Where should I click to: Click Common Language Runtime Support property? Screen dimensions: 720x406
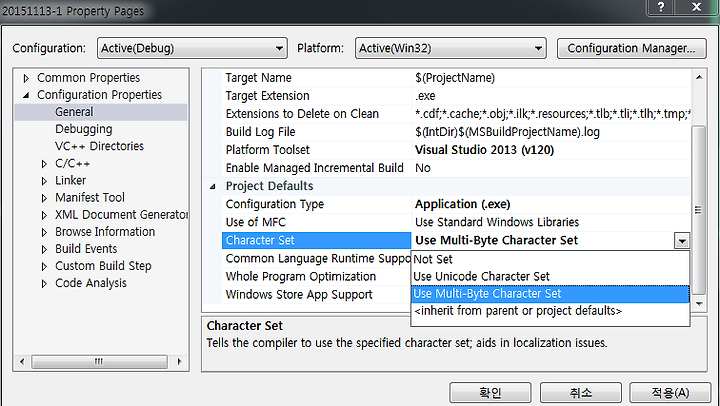pos(318,259)
